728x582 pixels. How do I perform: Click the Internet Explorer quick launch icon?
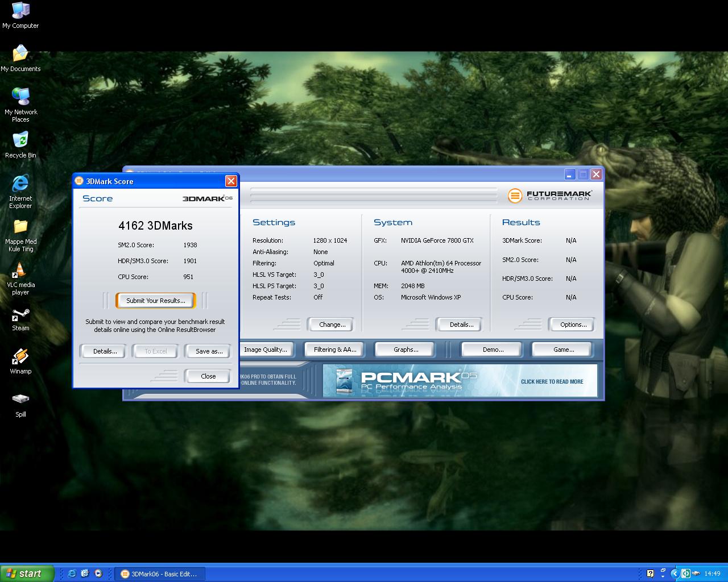click(72, 573)
